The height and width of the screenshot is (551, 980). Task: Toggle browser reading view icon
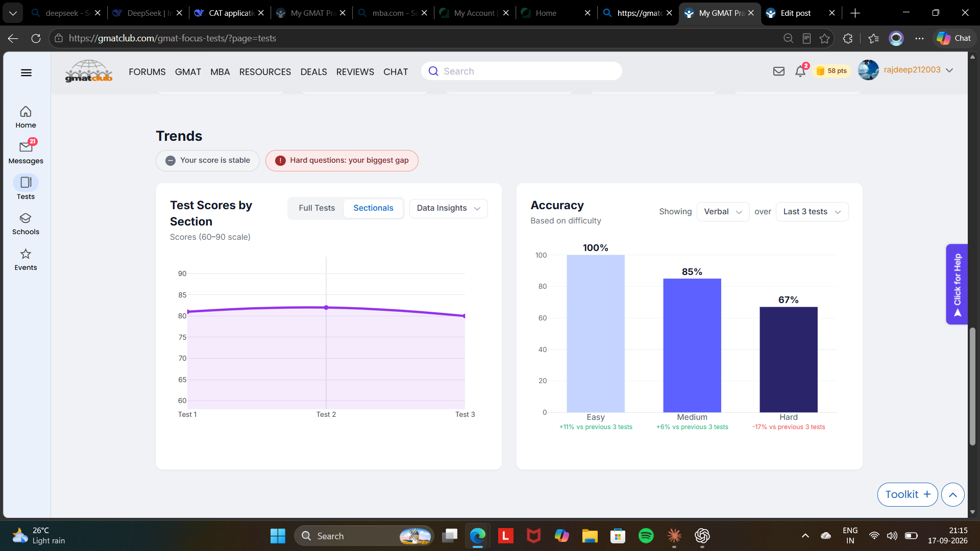coord(806,38)
